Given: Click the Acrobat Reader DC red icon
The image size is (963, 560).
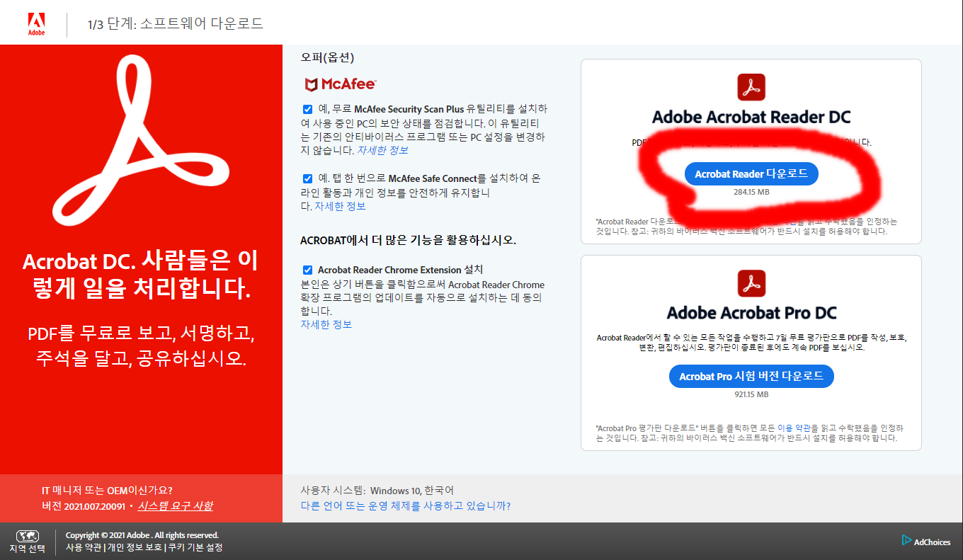Looking at the screenshot, I should (x=751, y=87).
